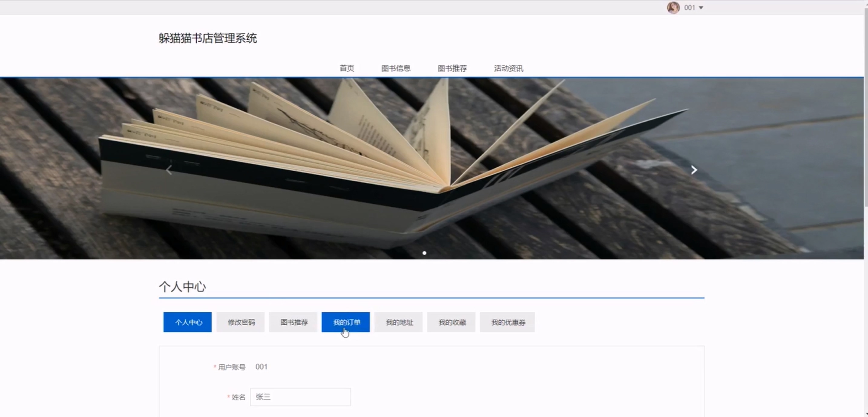868x417 pixels.
Task: Switch to 我的地址 tab
Action: [x=399, y=322]
